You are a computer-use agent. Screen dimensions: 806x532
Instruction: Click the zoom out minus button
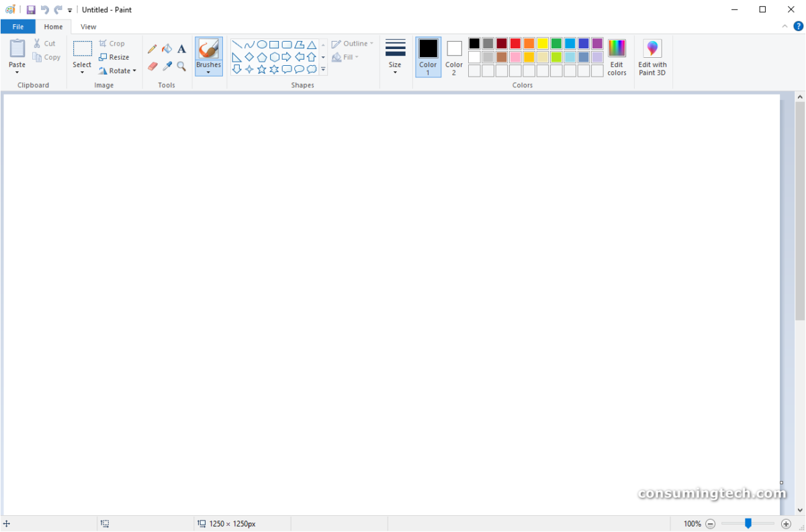click(x=711, y=524)
